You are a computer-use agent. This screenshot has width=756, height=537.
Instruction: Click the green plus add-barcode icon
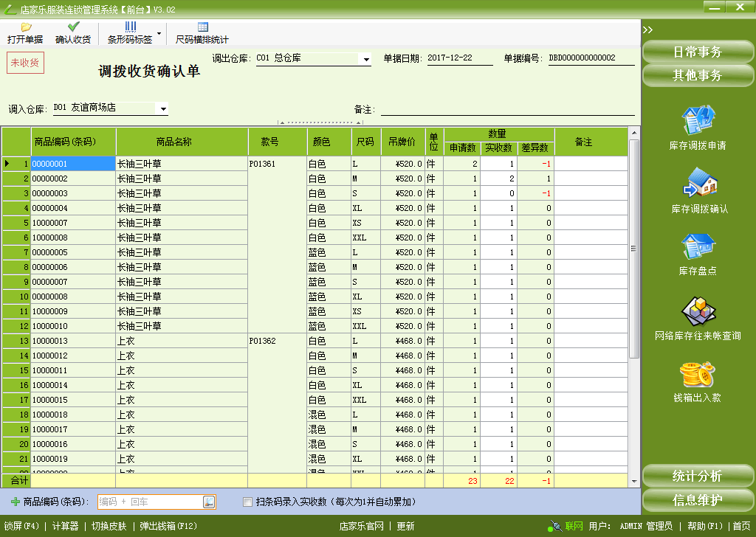coord(16,502)
